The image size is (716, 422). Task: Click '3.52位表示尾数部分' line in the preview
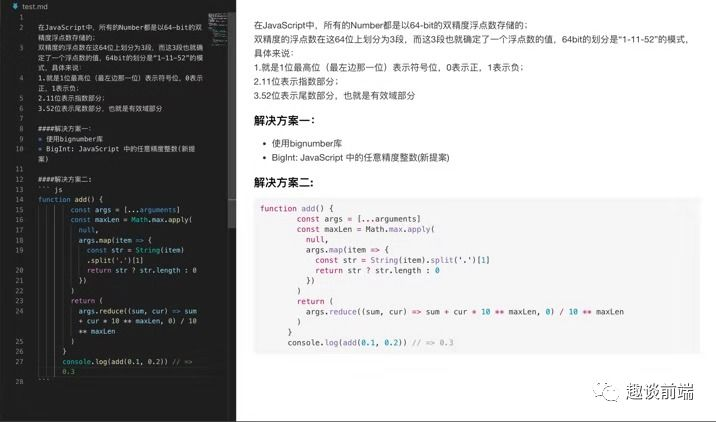click(x=334, y=96)
